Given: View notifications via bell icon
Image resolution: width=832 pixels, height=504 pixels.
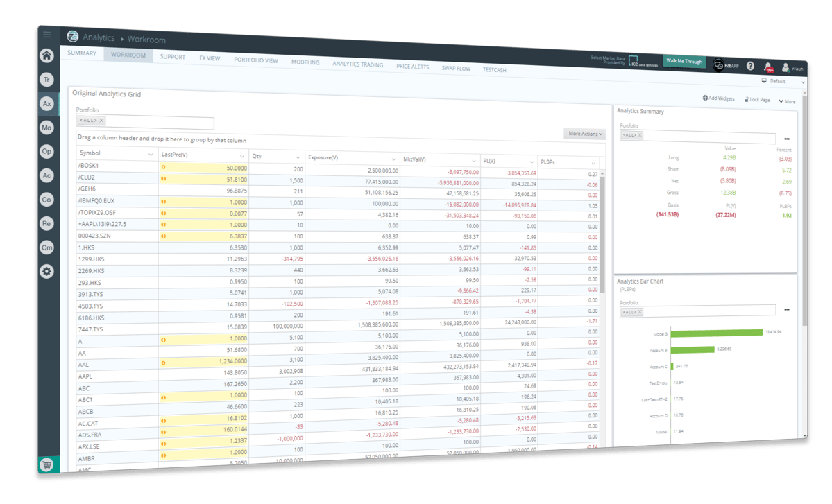Looking at the screenshot, I should click(767, 67).
